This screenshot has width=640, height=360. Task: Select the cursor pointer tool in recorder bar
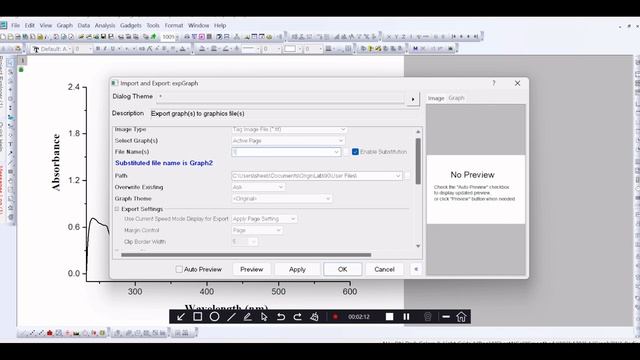pyautogui.click(x=264, y=317)
